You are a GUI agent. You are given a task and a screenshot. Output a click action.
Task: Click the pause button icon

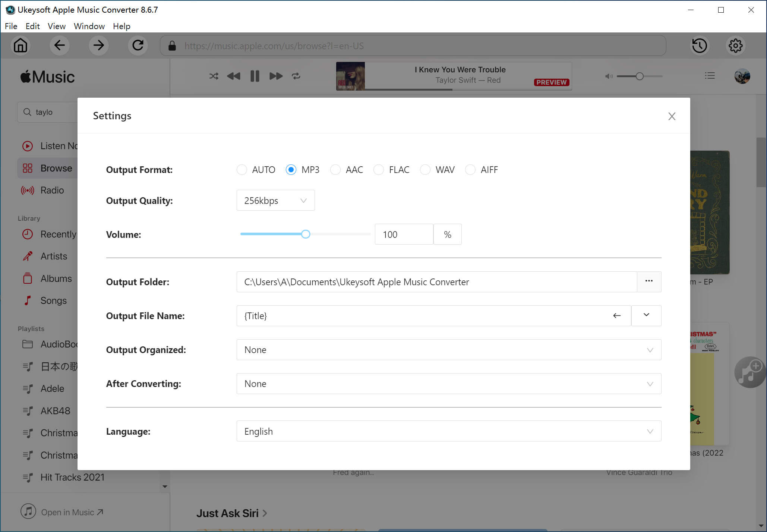[255, 76]
